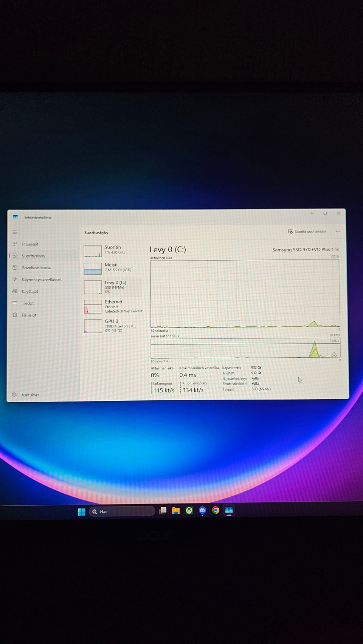
Task: Click the Levy 0 (C:) heading
Action: (168, 250)
